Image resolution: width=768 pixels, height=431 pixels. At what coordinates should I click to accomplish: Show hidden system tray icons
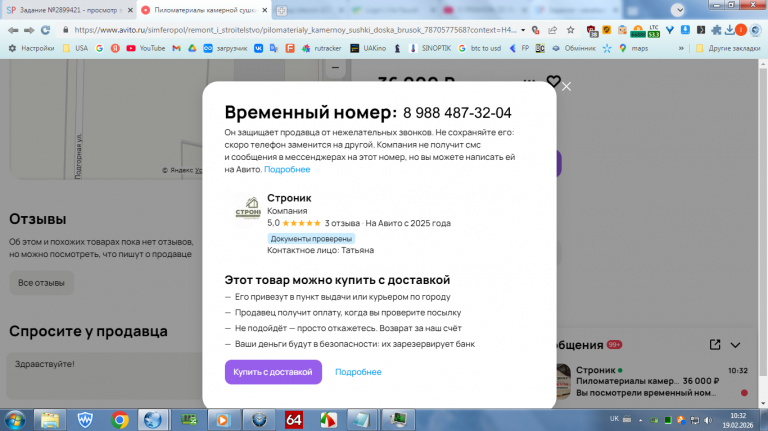(640, 420)
